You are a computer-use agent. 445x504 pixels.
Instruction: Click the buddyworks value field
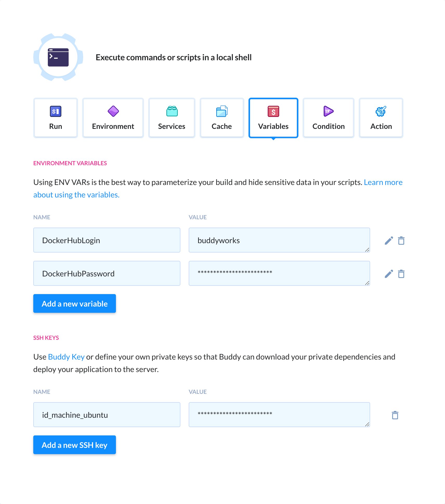point(279,240)
